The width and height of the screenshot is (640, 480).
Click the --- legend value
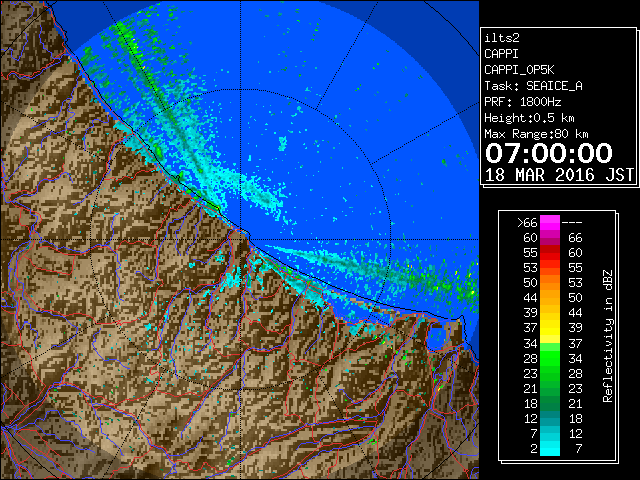572,223
